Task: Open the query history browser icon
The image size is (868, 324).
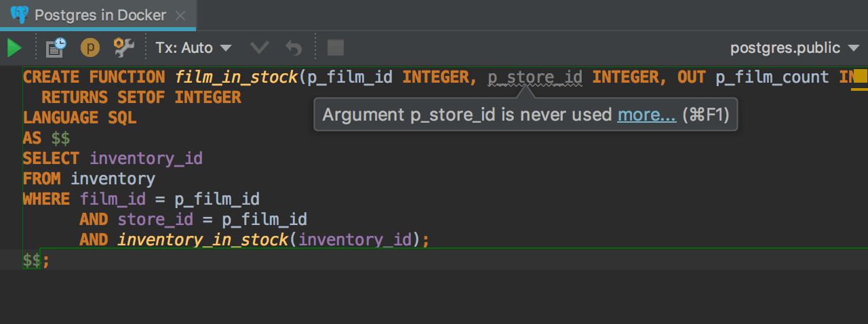Action: tap(56, 47)
